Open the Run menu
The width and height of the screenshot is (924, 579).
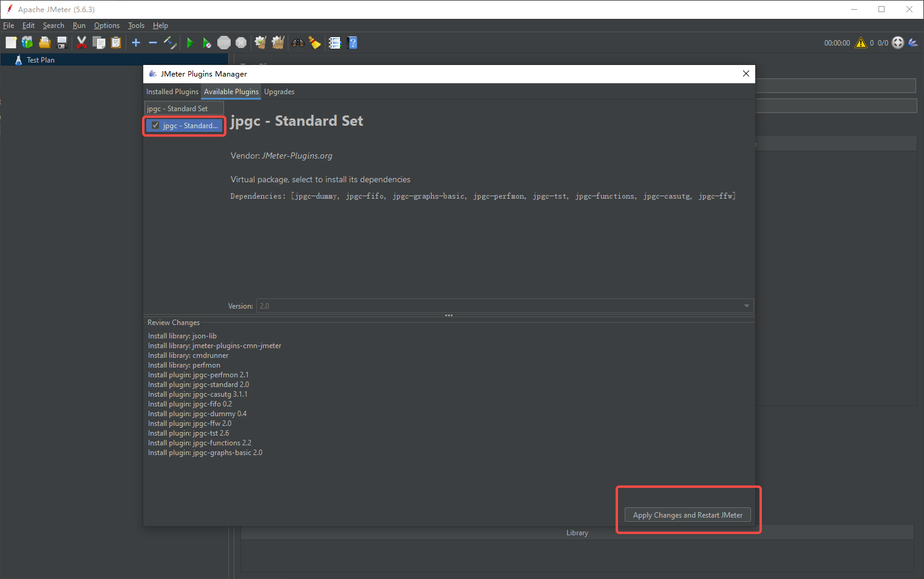pos(79,26)
